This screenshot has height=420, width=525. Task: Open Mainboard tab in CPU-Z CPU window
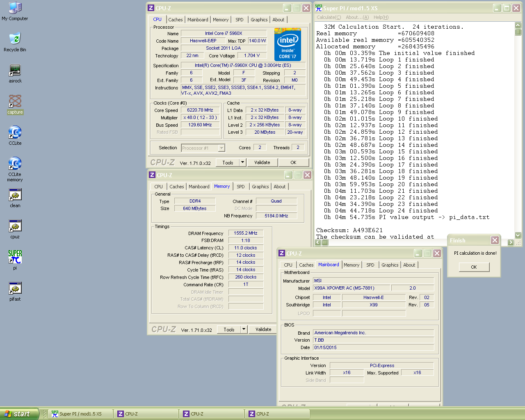198,20
